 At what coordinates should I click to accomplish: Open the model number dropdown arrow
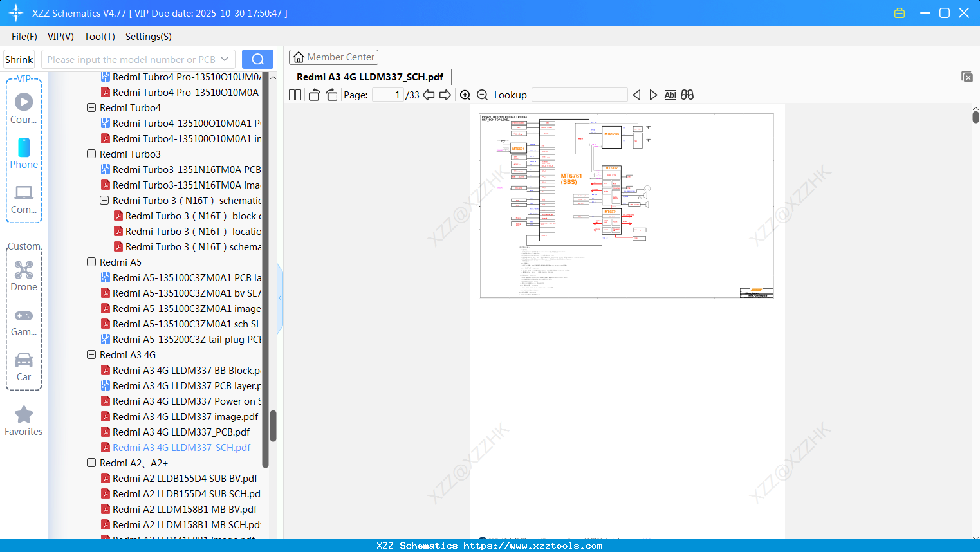point(225,59)
